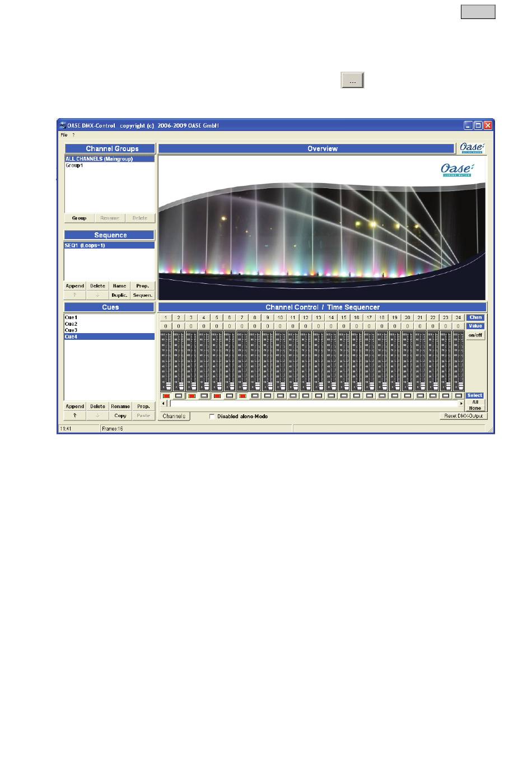Click Delete in the Sequence panel
Screen dimensions: 532x767
(97, 286)
